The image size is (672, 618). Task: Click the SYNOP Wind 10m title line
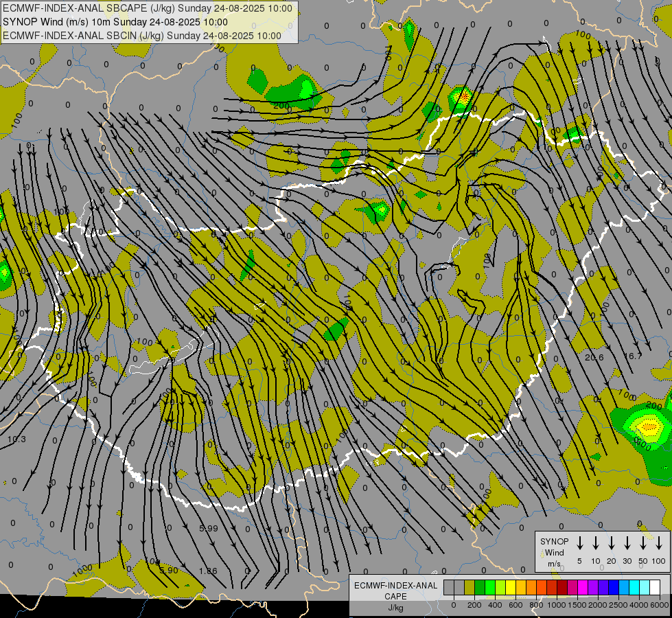coord(115,22)
